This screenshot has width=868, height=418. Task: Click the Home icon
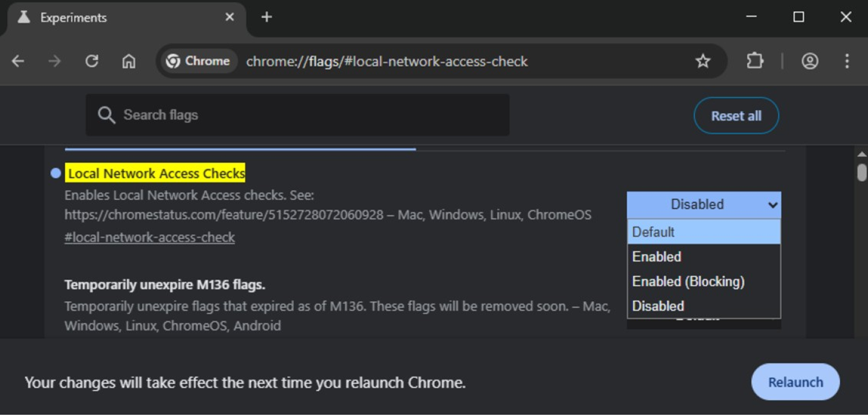tap(128, 61)
